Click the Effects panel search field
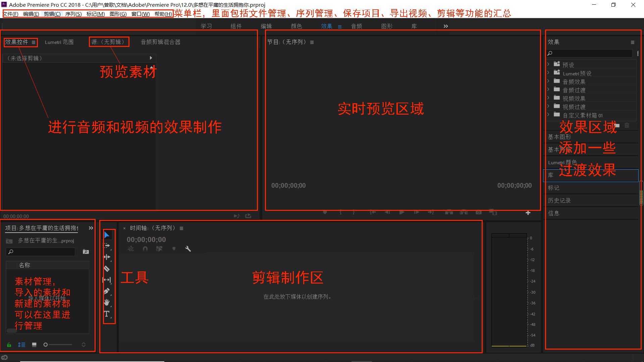Screen dimensions: 644x362 click(x=589, y=53)
